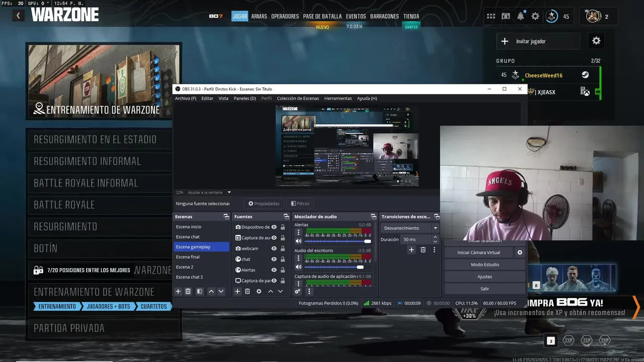
Task: Go back with Warzone arrow button
Action: 18,16
